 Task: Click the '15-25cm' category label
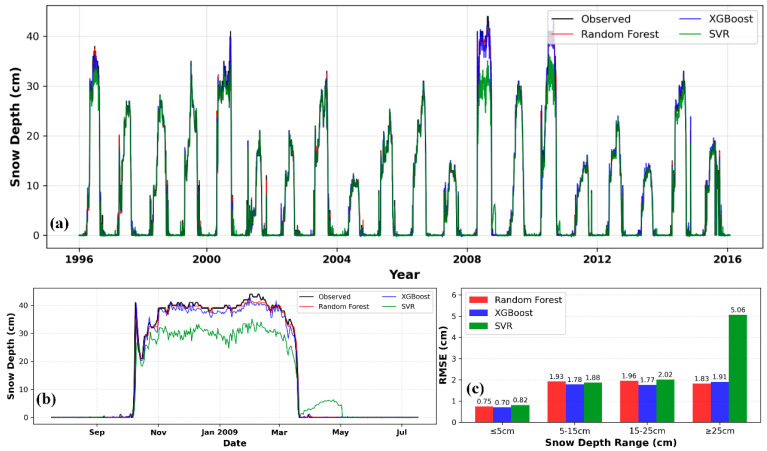(x=647, y=431)
